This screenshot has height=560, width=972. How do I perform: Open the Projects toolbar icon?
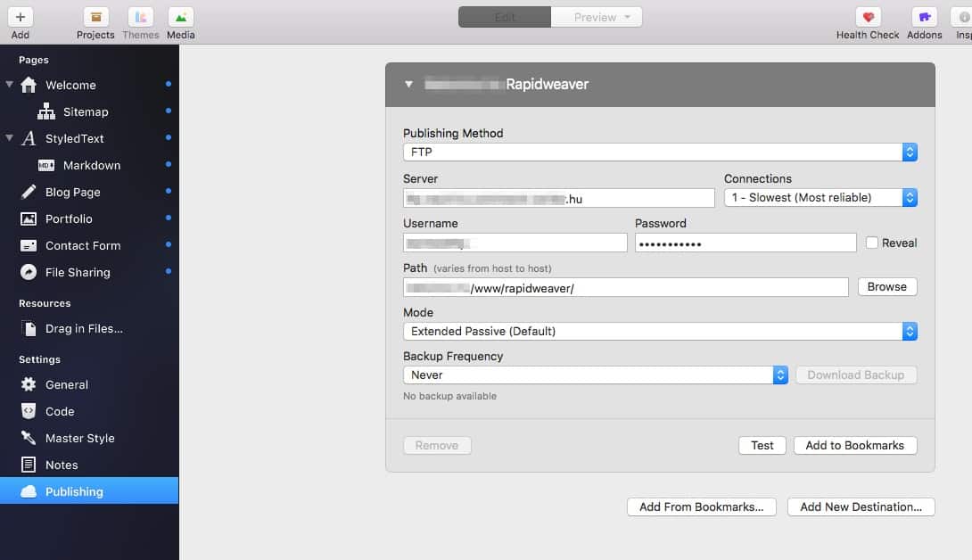(x=95, y=17)
